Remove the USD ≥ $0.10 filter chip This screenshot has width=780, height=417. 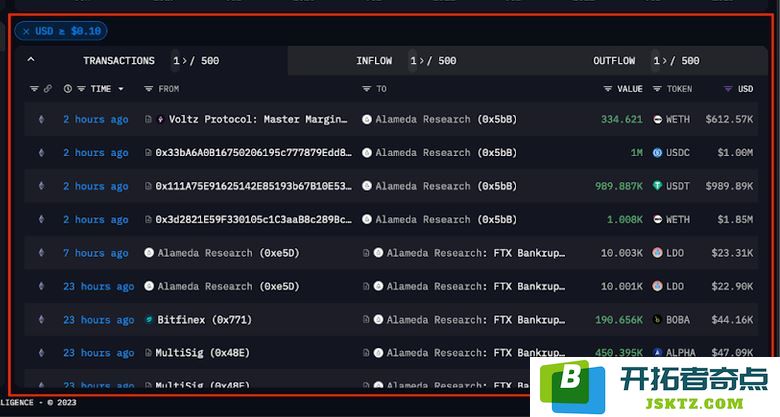(x=26, y=31)
